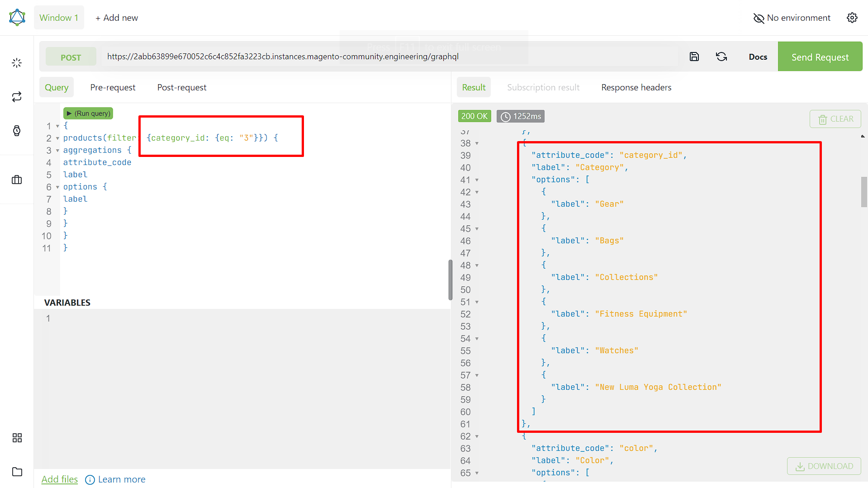
Task: Select the looping arrows icon in sidebar
Action: click(17, 96)
